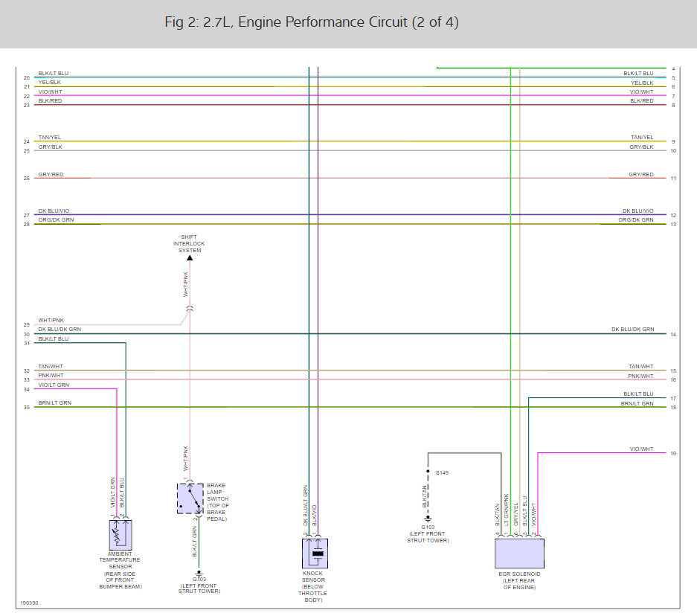Click the 'YEL/BLK' label at line 21
Image resolution: width=697 pixels, height=616 pixels.
(49, 83)
